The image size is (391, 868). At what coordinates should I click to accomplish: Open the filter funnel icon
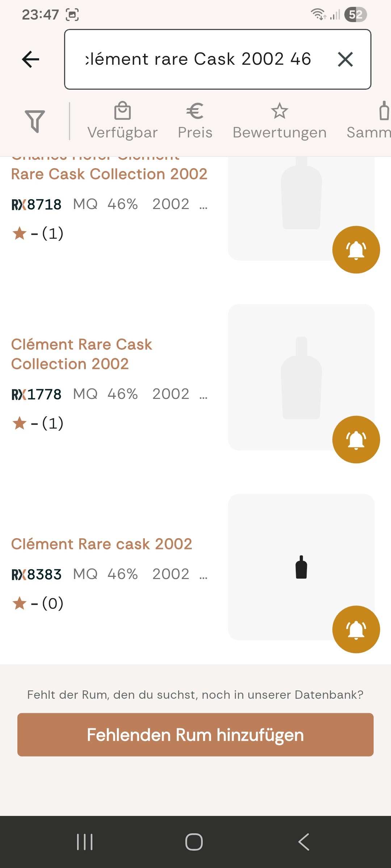coord(35,121)
